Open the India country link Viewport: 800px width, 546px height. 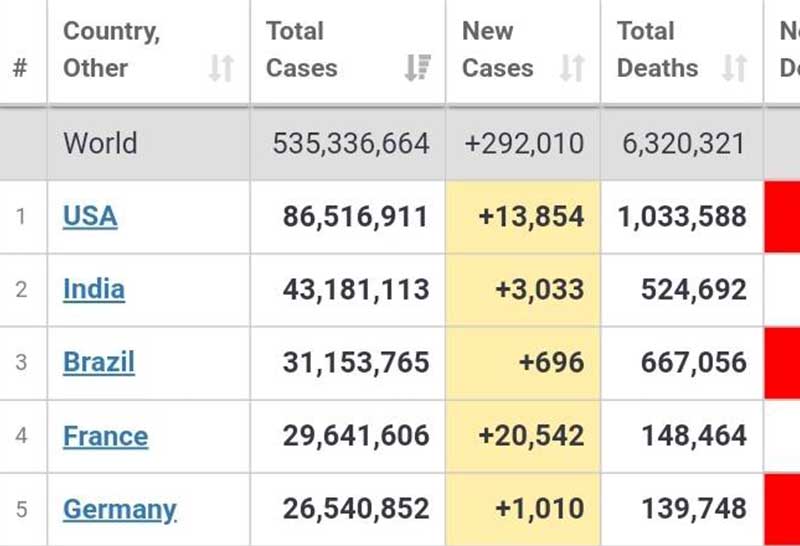[94, 289]
